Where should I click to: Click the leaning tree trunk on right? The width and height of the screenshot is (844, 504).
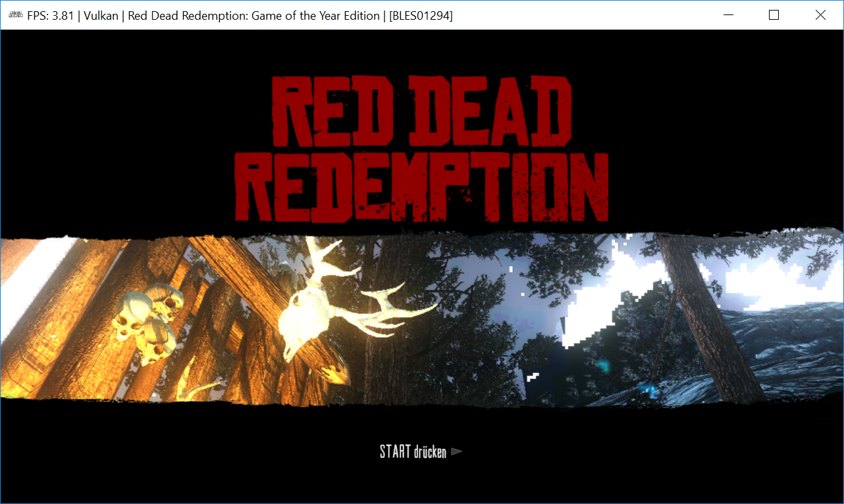pyautogui.click(x=698, y=309)
